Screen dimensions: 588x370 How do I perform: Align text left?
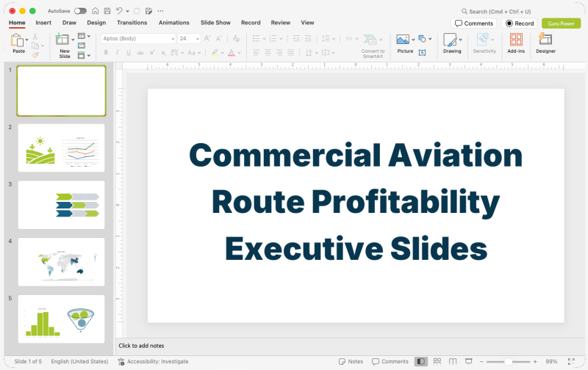point(256,52)
